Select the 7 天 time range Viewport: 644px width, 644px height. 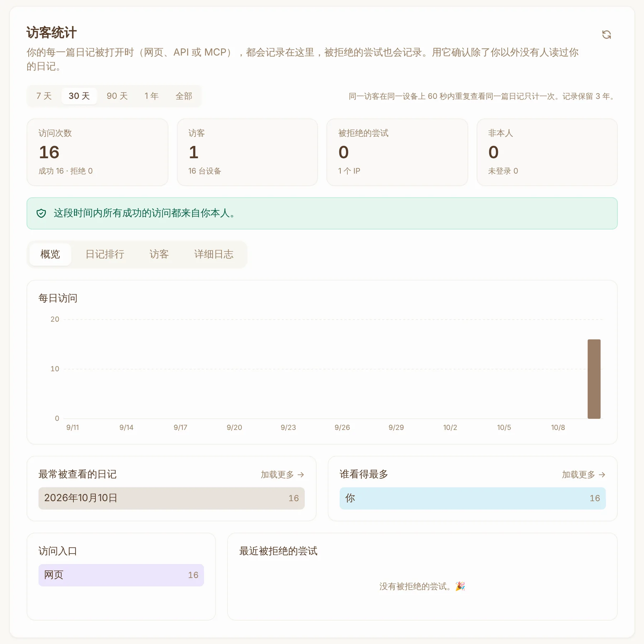pos(44,96)
